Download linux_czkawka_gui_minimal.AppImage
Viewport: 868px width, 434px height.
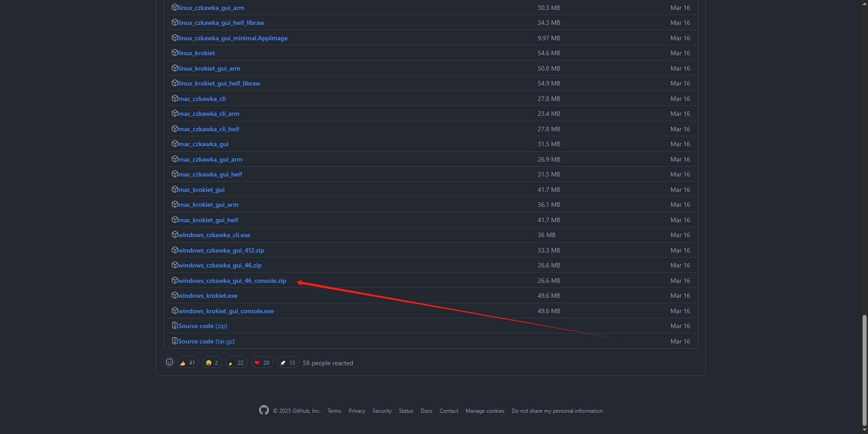coord(233,38)
